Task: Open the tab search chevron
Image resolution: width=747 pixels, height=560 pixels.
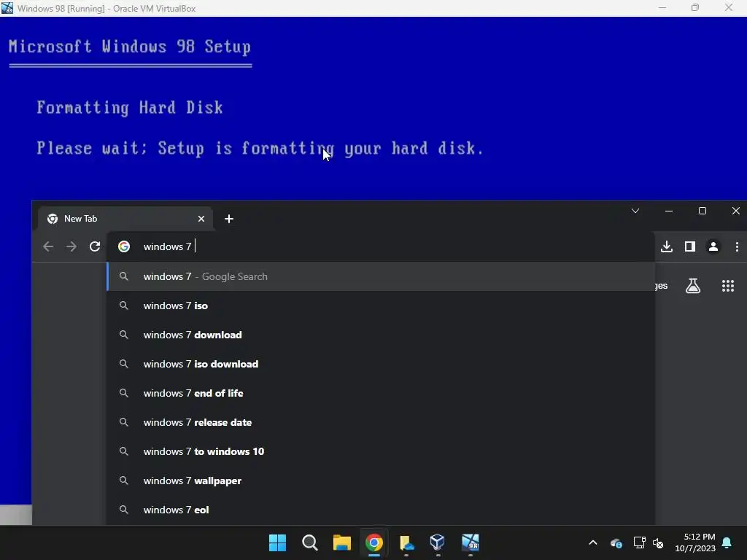Action: pyautogui.click(x=635, y=211)
